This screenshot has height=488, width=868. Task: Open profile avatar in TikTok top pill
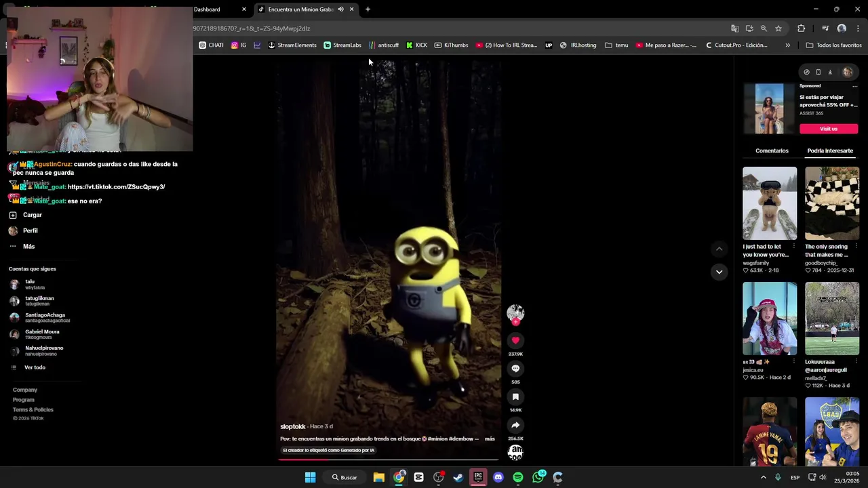[x=847, y=72]
